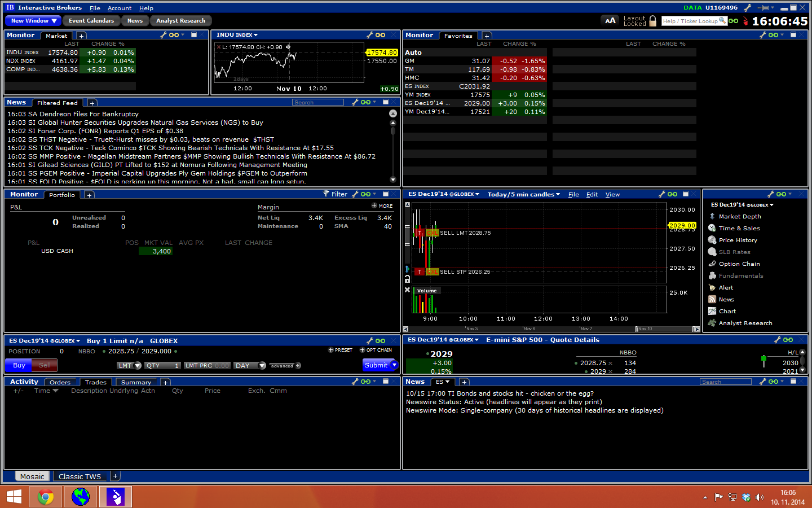Click the Event Calendars button
Image resolution: width=812 pixels, height=508 pixels.
(91, 21)
